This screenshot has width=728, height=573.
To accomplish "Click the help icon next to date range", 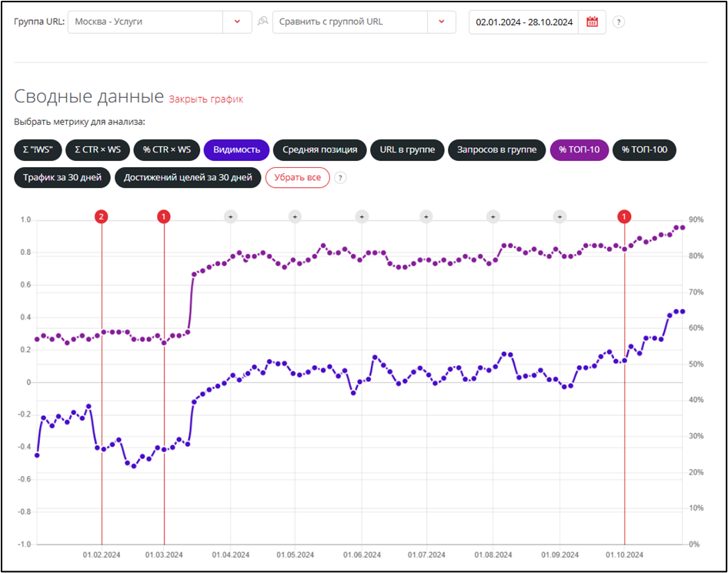I will (x=619, y=22).
